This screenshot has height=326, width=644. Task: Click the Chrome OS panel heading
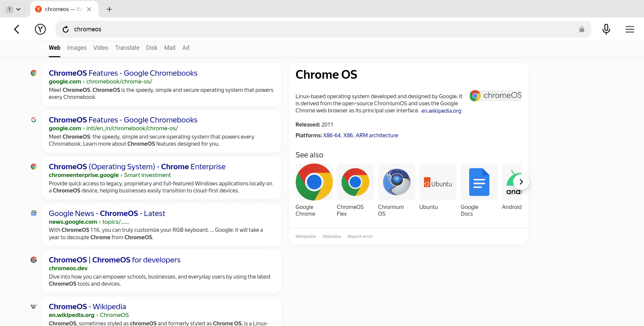point(326,74)
